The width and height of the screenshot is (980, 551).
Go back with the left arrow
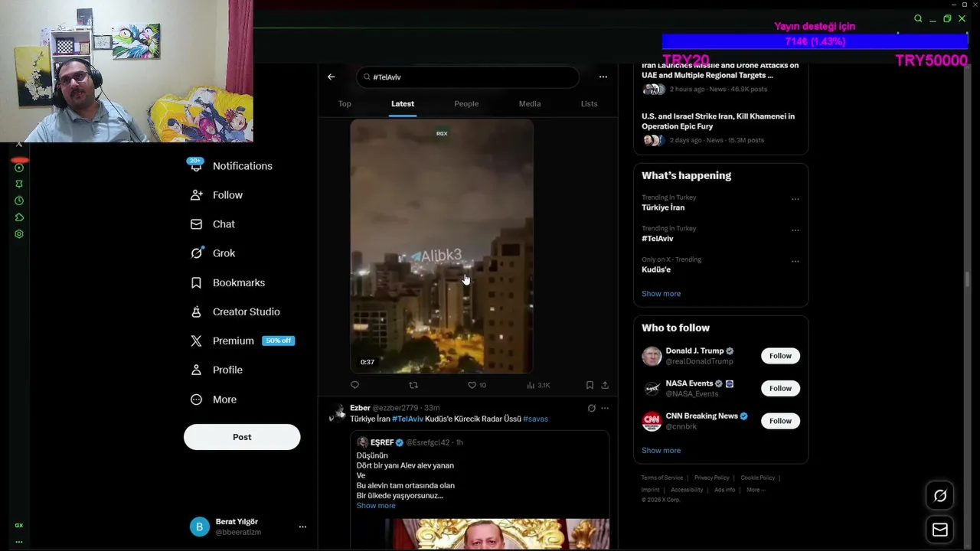[x=331, y=77]
